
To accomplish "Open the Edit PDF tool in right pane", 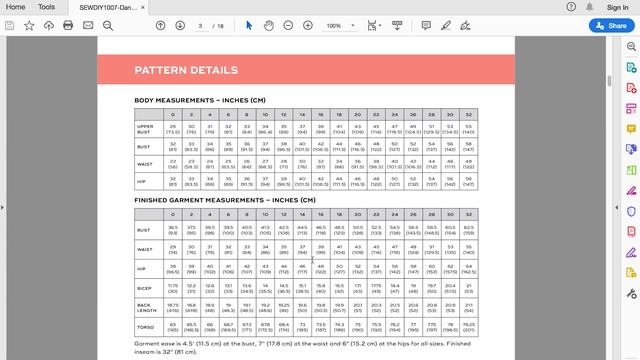I will click(631, 109).
